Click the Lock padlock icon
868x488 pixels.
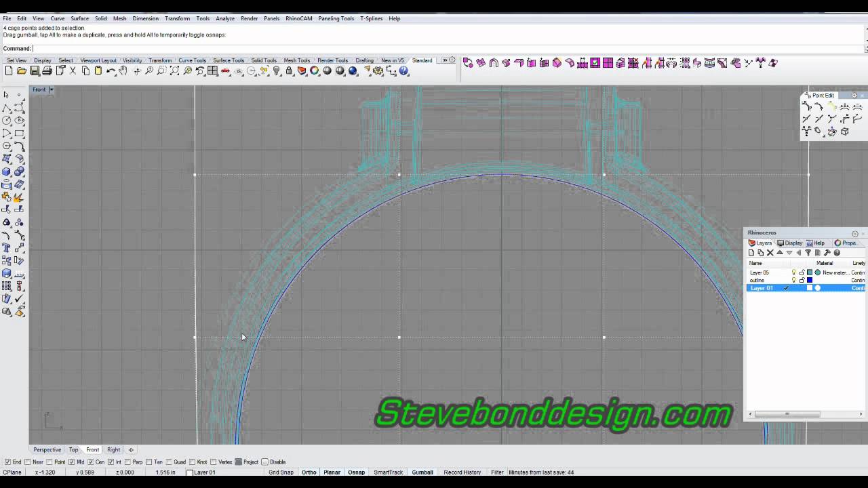coord(289,70)
